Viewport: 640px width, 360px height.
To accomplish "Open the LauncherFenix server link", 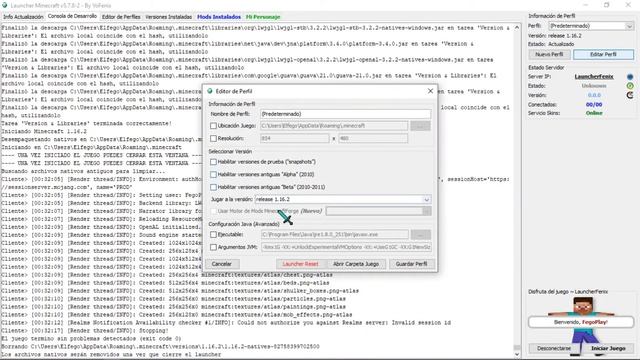I will click(x=594, y=77).
